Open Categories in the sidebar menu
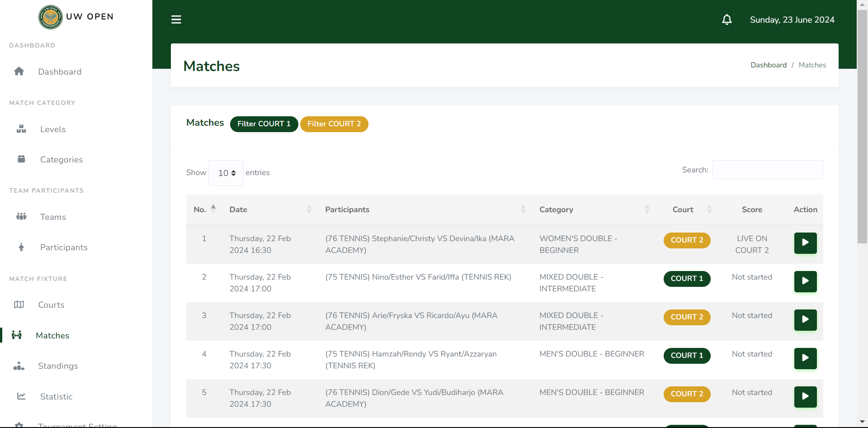This screenshot has height=428, width=868. point(61,159)
